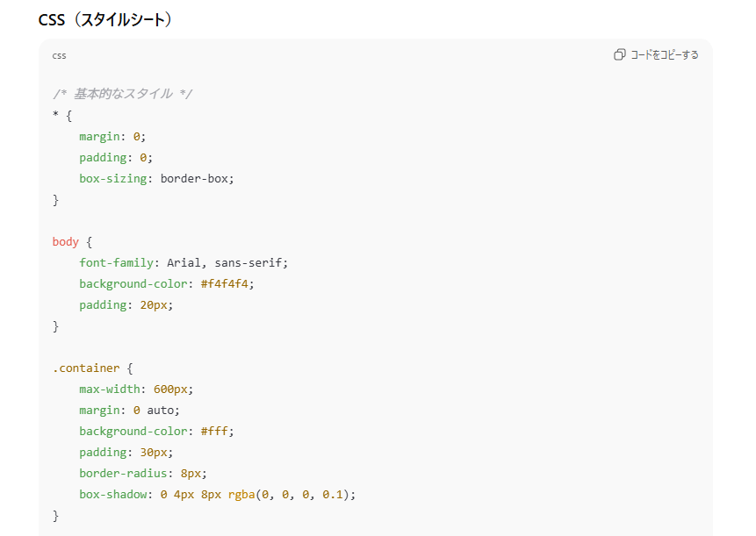The height and width of the screenshot is (536, 756).
Task: Click the border-radius property
Action: point(123,474)
